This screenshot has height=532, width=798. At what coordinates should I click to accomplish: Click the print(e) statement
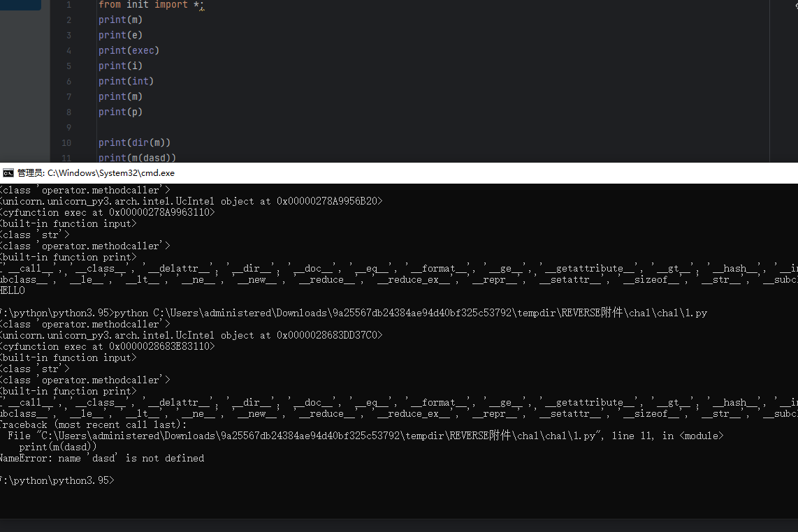(120, 36)
